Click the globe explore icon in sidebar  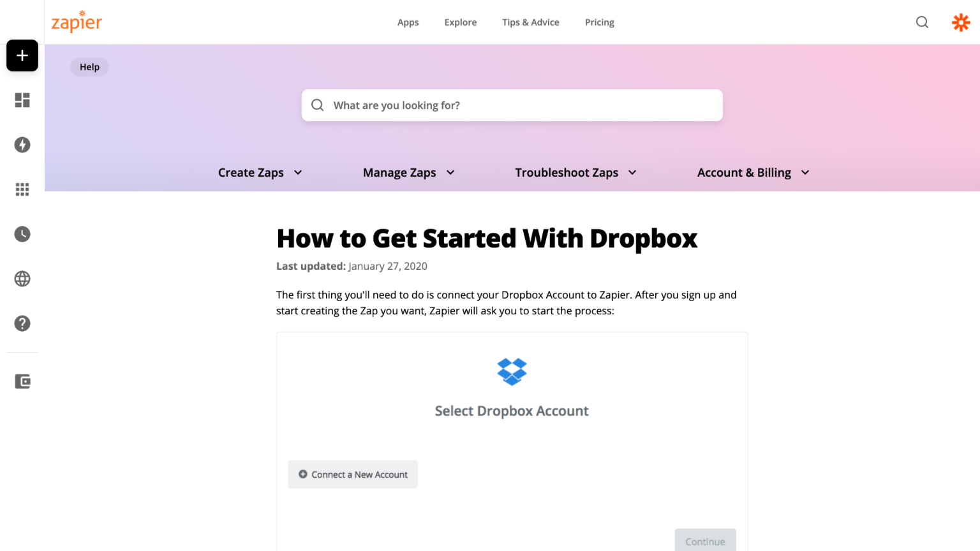tap(22, 279)
